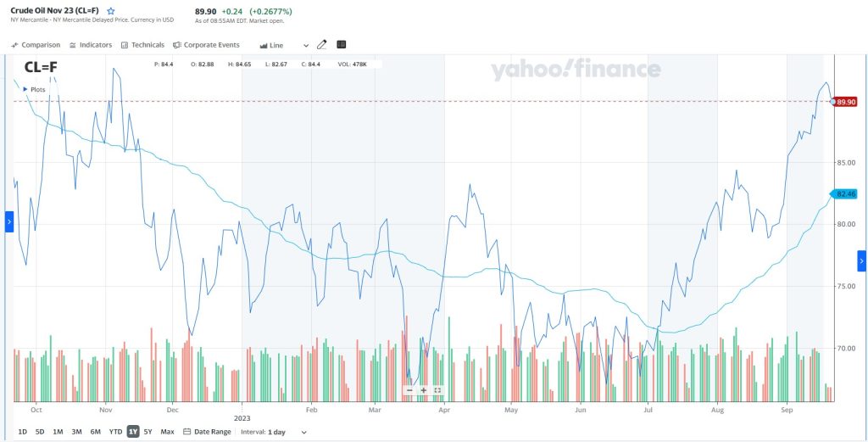
Task: Expand the right blue side panel arrow
Action: (861, 261)
